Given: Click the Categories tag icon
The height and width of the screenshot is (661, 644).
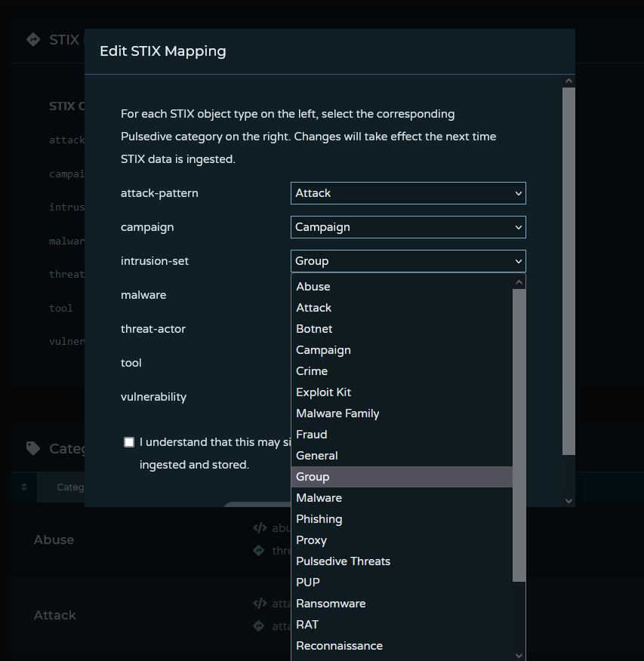Looking at the screenshot, I should pos(33,448).
